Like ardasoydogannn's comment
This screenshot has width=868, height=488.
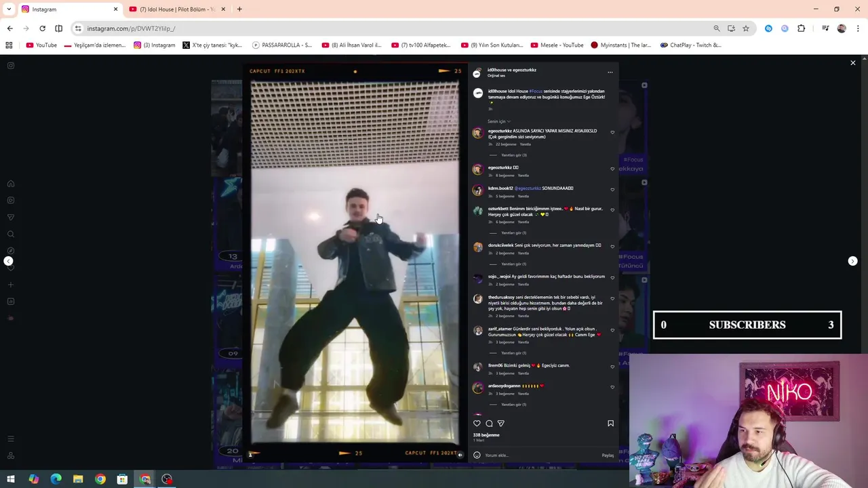612,387
